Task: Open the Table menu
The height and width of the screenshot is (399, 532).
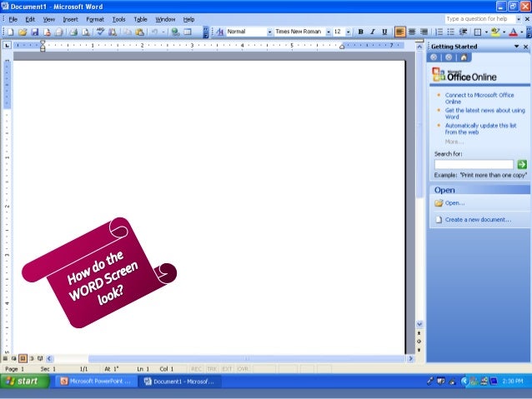Action: pyautogui.click(x=140, y=19)
